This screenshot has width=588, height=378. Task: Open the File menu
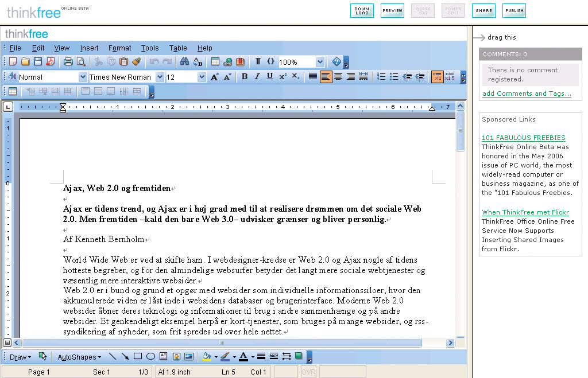click(16, 48)
